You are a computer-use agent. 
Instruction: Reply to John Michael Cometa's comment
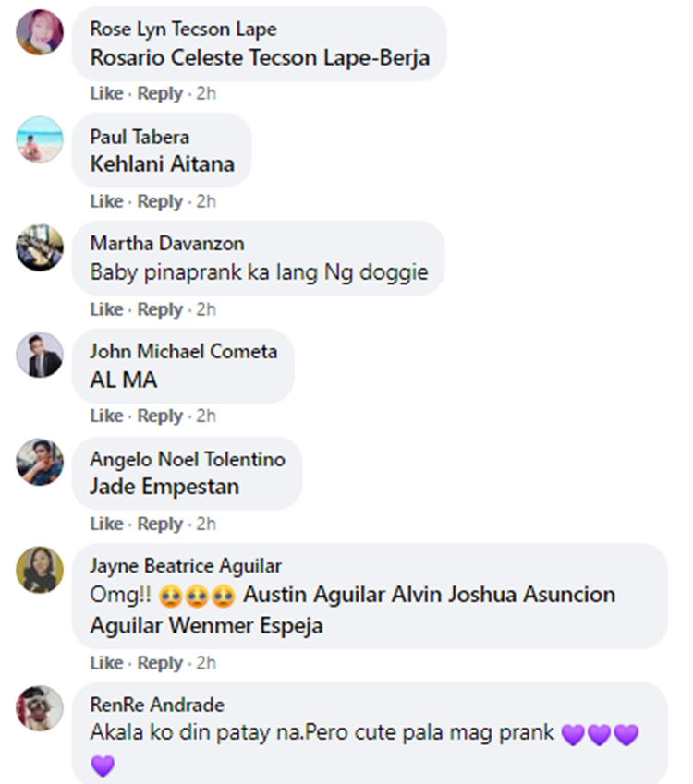(160, 416)
